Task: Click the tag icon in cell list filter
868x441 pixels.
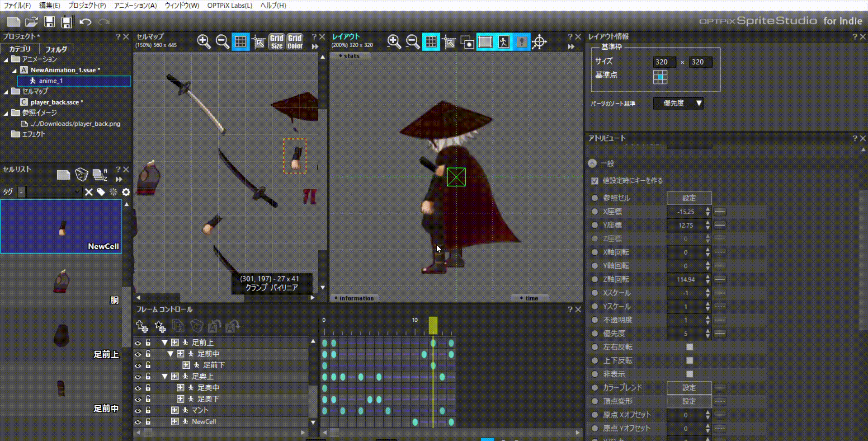Action: pos(101,192)
